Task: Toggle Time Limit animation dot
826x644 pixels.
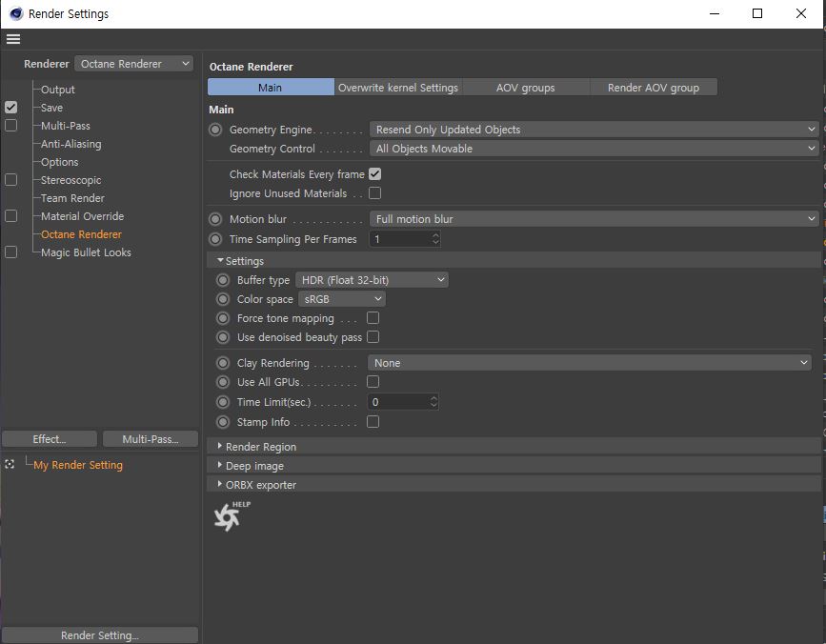Action: [223, 402]
